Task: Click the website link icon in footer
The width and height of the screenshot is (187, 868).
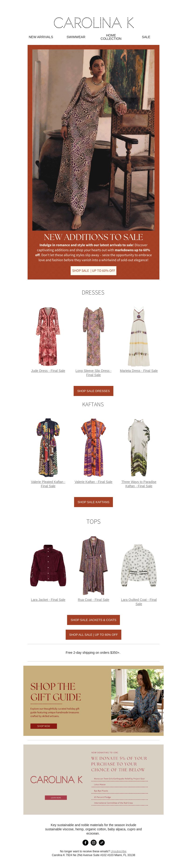Action: click(102, 843)
